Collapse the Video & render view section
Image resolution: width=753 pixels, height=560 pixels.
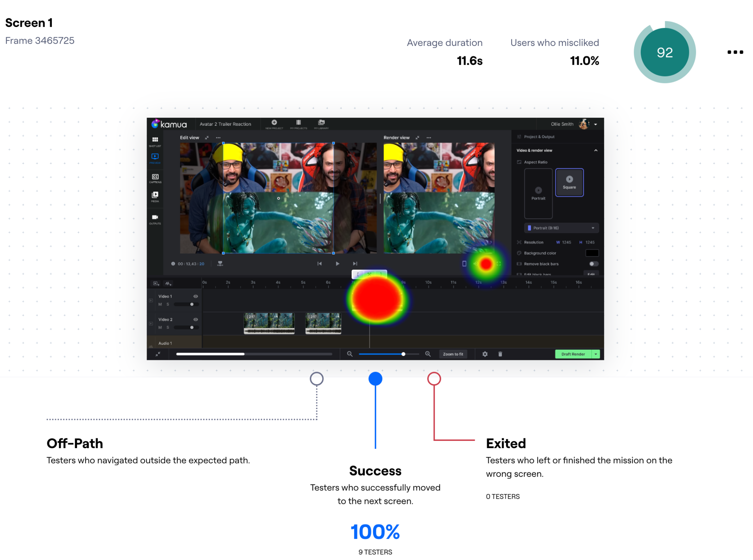pos(596,151)
